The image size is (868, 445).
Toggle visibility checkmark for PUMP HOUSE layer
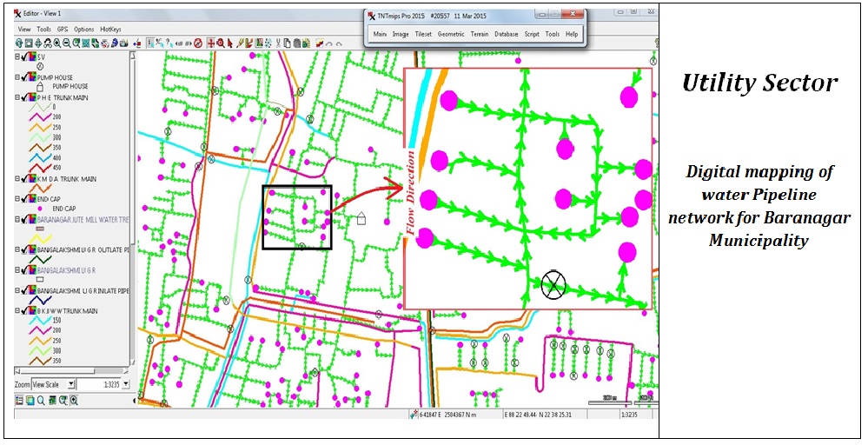click(24, 77)
